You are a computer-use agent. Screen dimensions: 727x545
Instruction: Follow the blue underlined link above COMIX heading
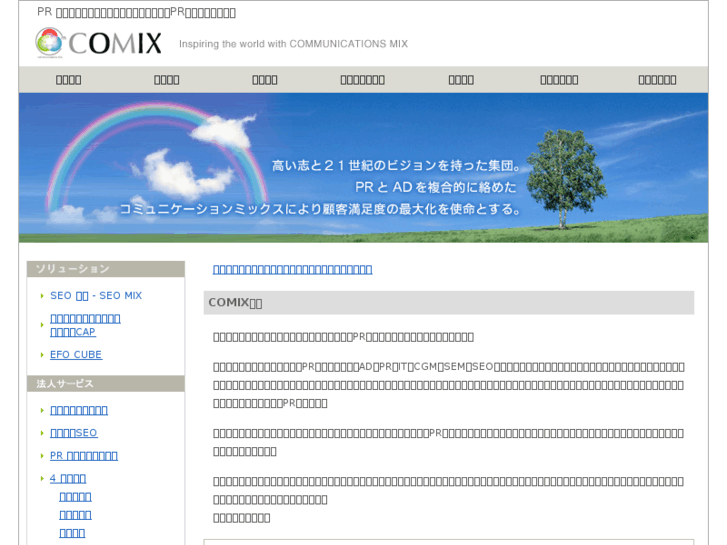tap(293, 269)
